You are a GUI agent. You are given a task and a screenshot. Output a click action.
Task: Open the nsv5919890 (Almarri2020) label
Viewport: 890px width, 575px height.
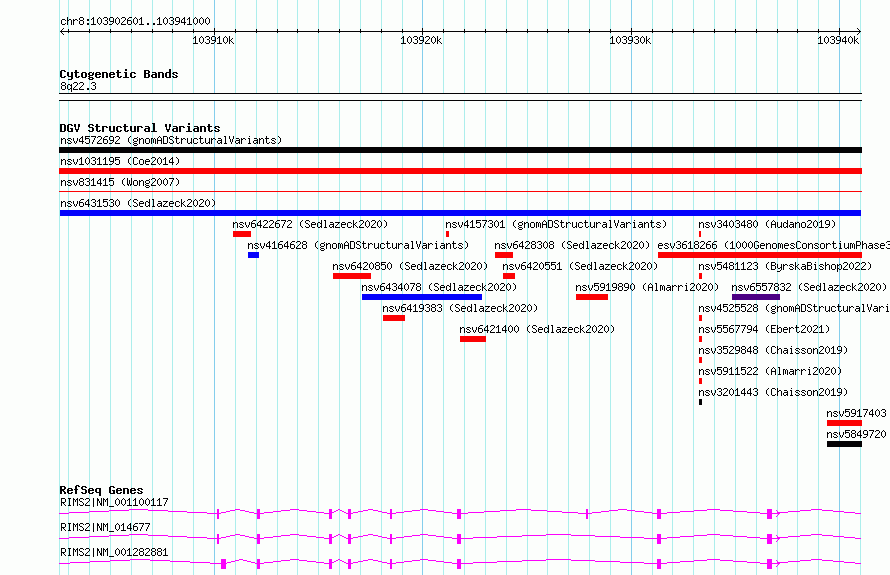[x=647, y=287]
